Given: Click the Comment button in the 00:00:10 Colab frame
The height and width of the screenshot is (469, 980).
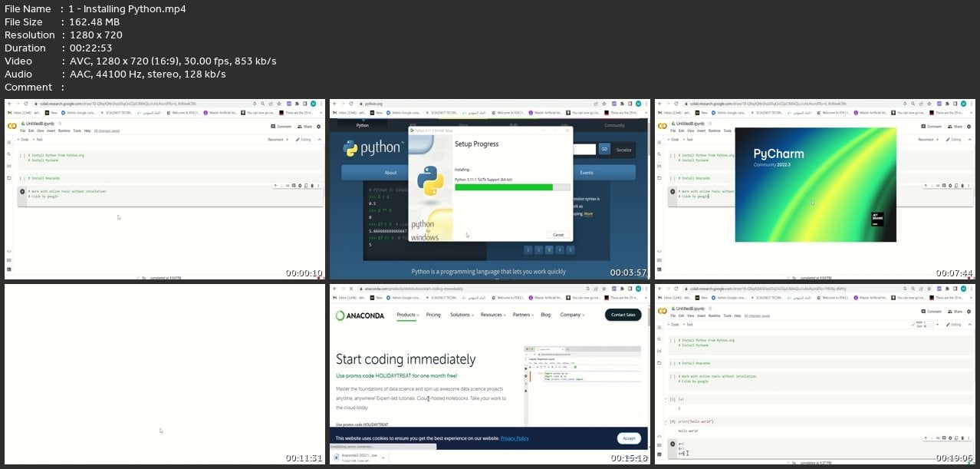Looking at the screenshot, I should click(281, 127).
